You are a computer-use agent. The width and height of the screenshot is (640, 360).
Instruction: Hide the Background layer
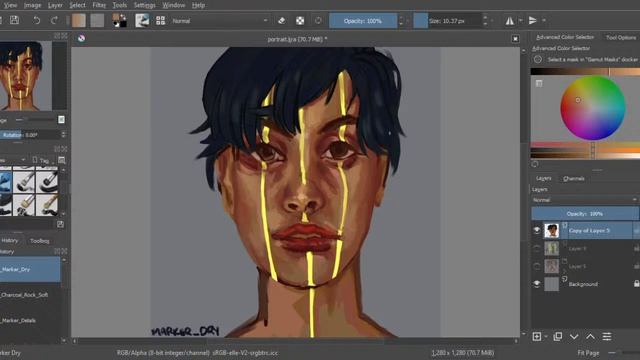[x=537, y=284]
